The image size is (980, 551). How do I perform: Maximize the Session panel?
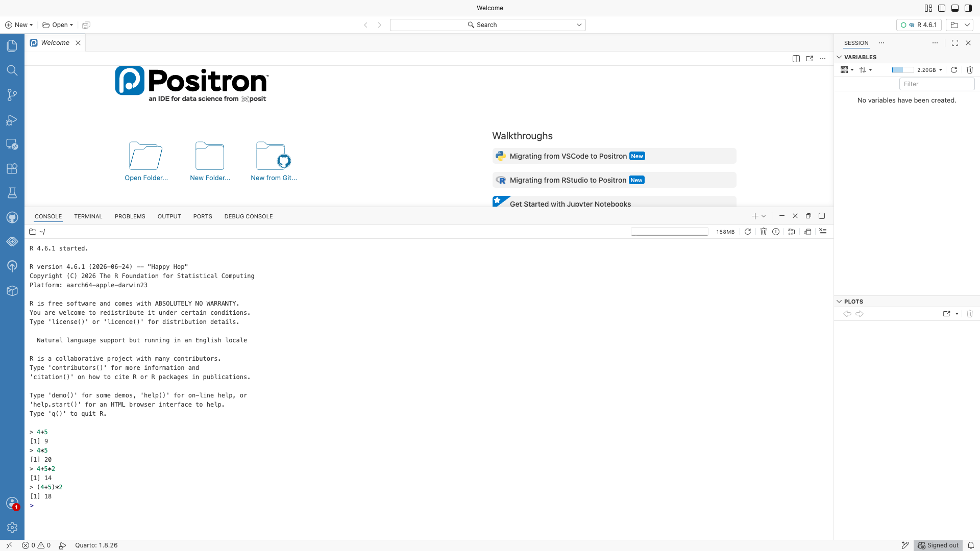coord(955,43)
